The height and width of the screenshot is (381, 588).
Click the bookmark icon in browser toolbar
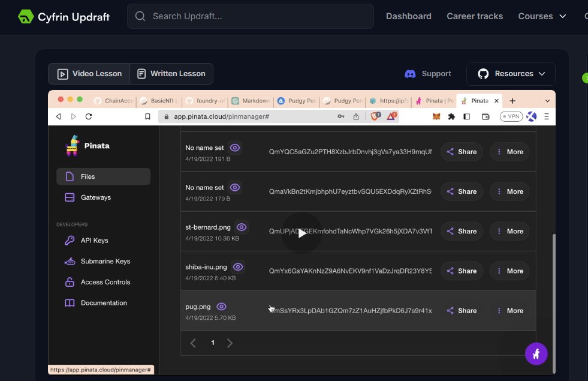(x=147, y=116)
